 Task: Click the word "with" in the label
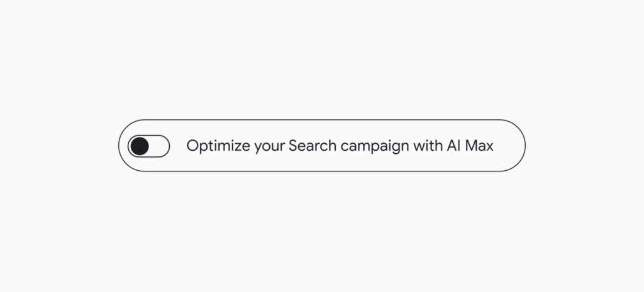coord(428,146)
